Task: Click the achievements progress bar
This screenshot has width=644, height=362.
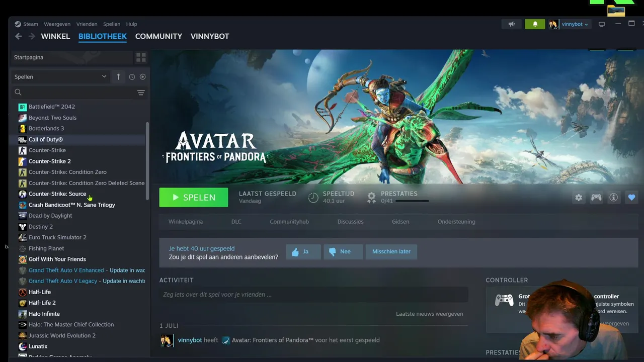Action: tap(412, 201)
